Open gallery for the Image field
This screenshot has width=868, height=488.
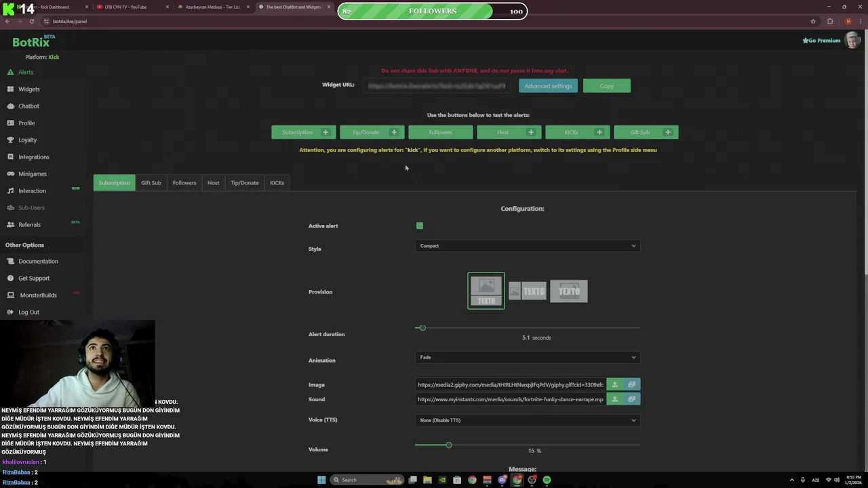[x=632, y=384]
